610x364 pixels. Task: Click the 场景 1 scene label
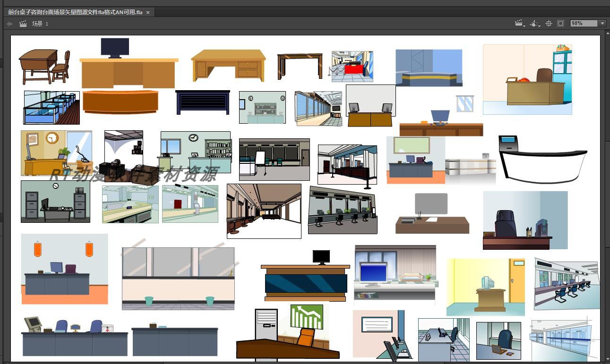[40, 24]
